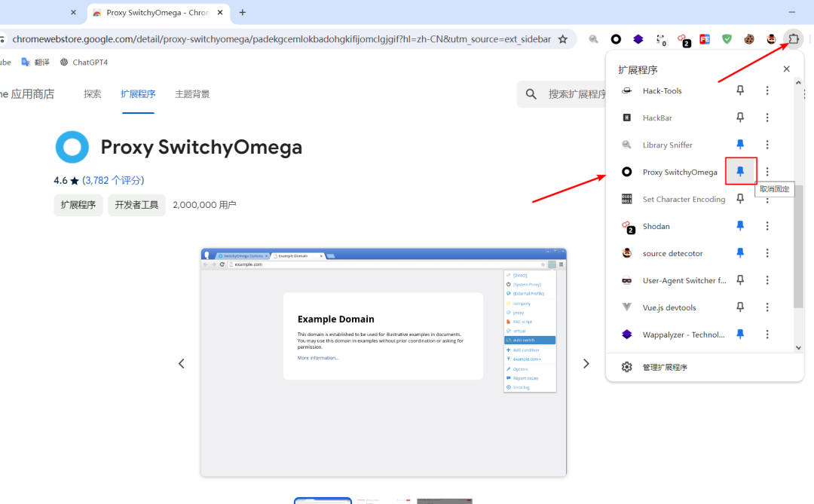The image size is (814, 504).
Task: Click the Proxy SwitchyOmega toolbar icon
Action: (x=616, y=39)
